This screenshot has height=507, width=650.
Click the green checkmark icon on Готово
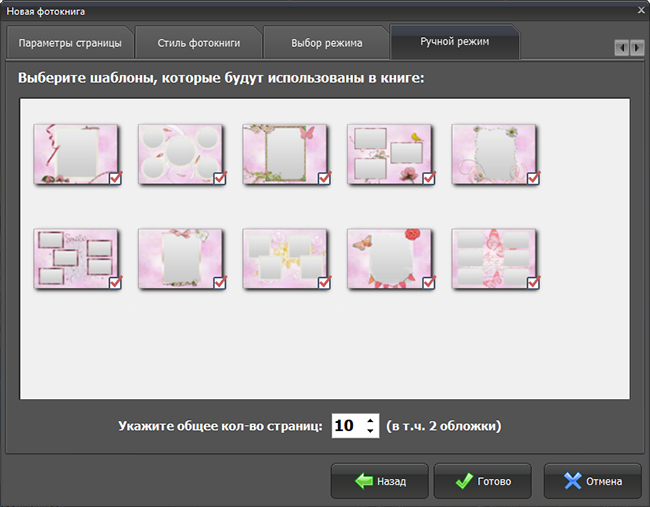464,481
